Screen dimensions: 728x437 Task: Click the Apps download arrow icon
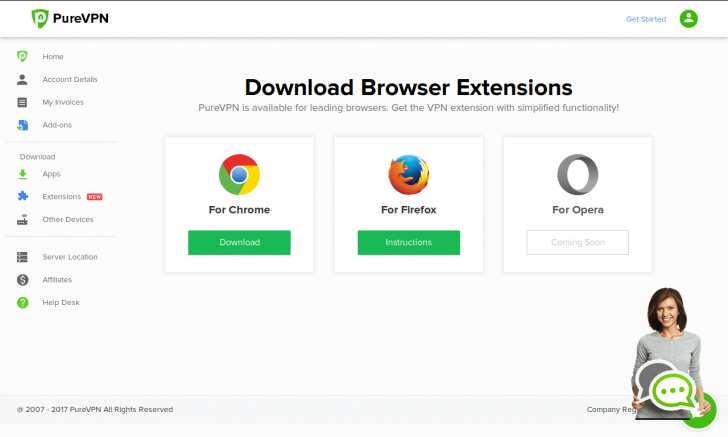click(x=22, y=174)
